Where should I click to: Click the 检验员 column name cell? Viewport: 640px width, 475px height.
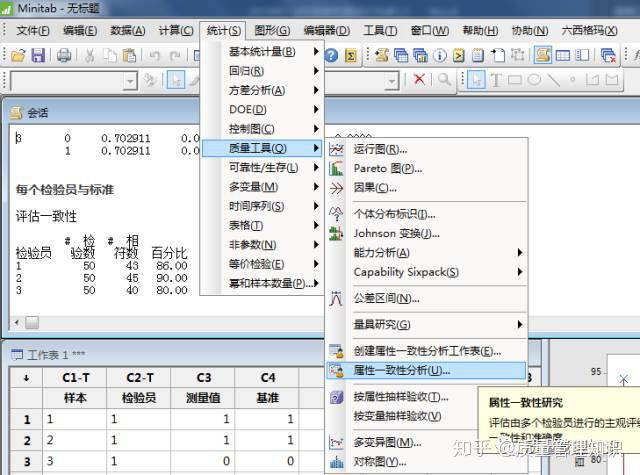coord(139,398)
